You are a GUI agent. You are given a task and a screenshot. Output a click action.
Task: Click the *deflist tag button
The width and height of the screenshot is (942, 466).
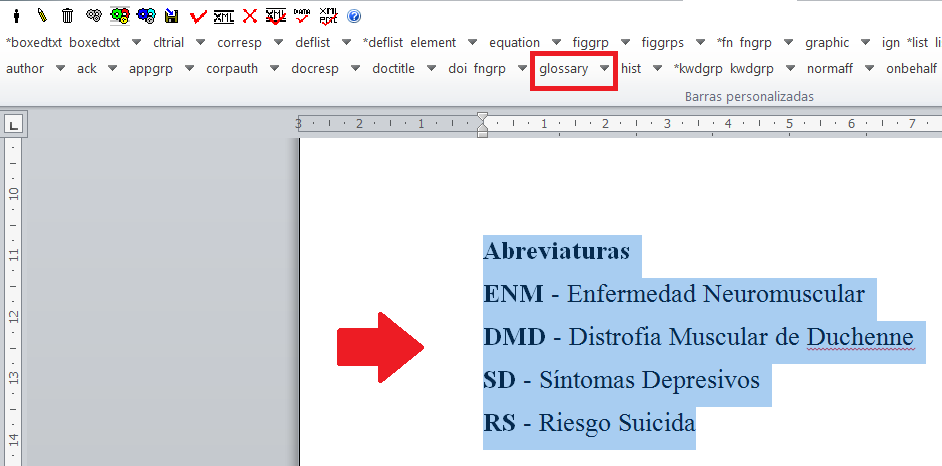[383, 43]
